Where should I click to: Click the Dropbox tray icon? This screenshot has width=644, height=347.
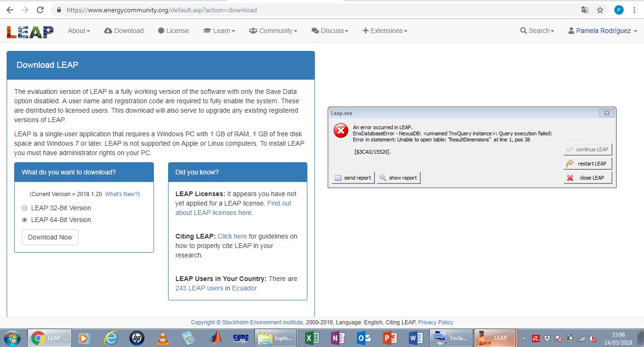(x=547, y=339)
